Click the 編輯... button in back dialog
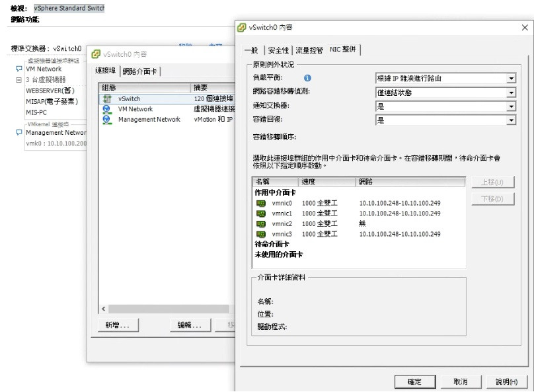This screenshot has height=392, width=534. pos(190,325)
